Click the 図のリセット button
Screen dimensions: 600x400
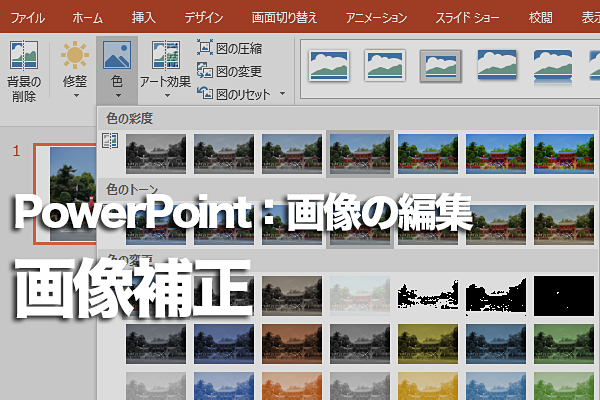tap(234, 94)
